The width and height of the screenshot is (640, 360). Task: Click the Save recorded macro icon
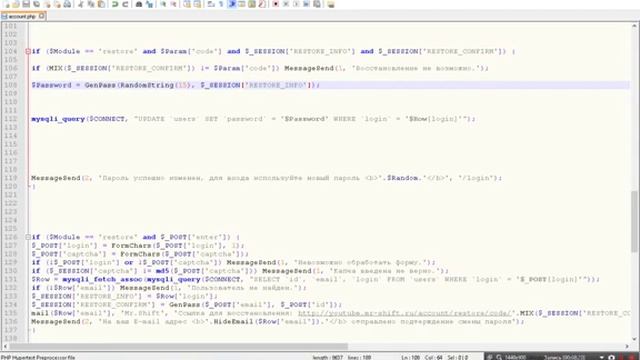click(x=316, y=4)
